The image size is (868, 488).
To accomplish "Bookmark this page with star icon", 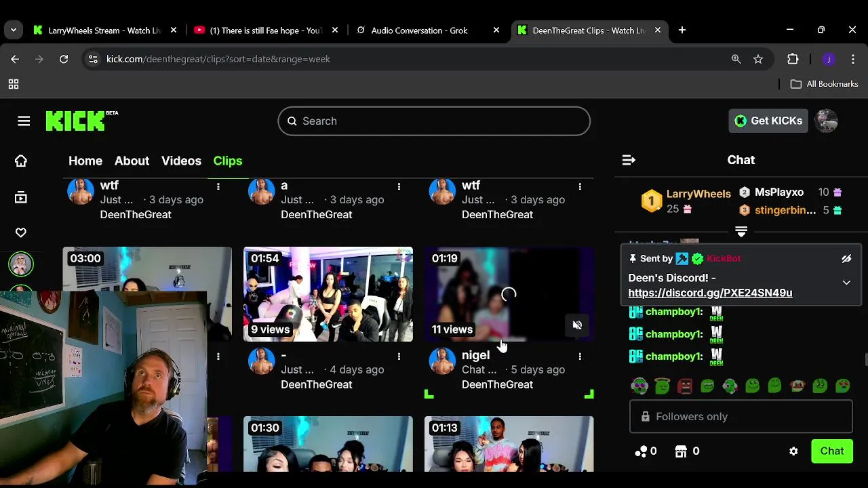I will click(x=758, y=59).
